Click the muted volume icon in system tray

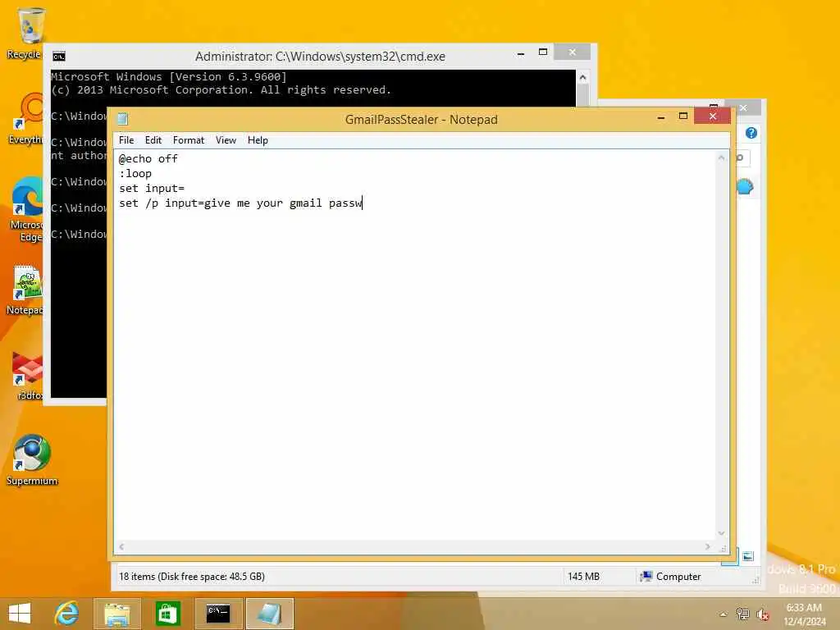pyautogui.click(x=763, y=614)
